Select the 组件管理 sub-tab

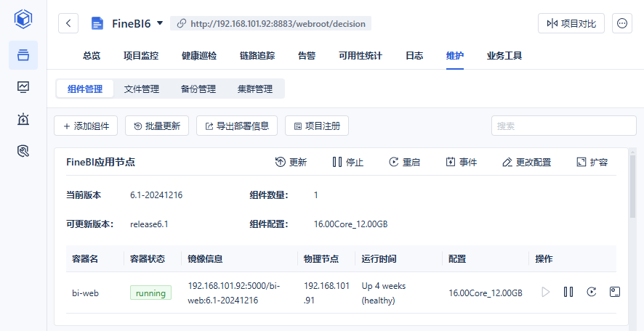[85, 89]
